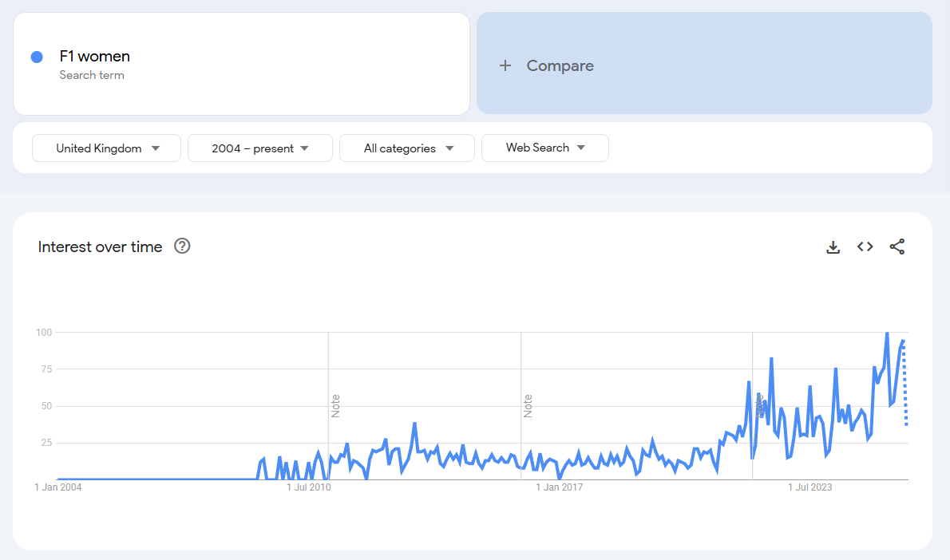
Task: Click the Note marker near 1 Jul 2010
Action: click(335, 406)
